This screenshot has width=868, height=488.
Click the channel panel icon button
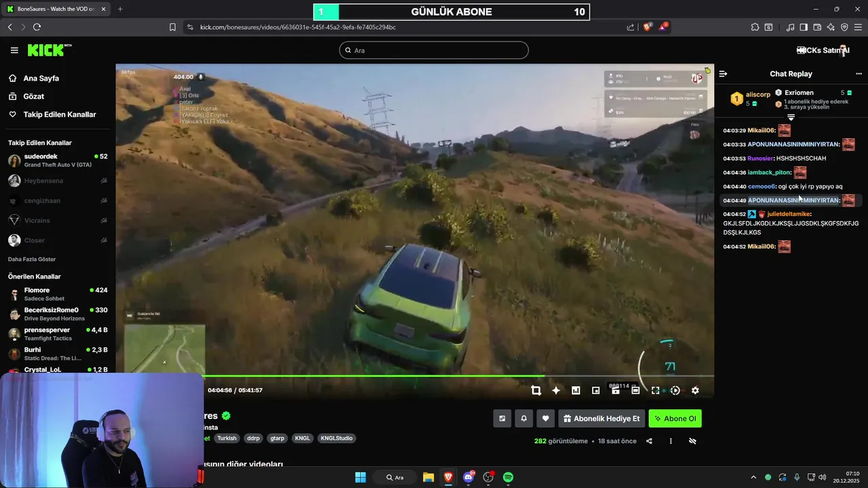(x=502, y=419)
